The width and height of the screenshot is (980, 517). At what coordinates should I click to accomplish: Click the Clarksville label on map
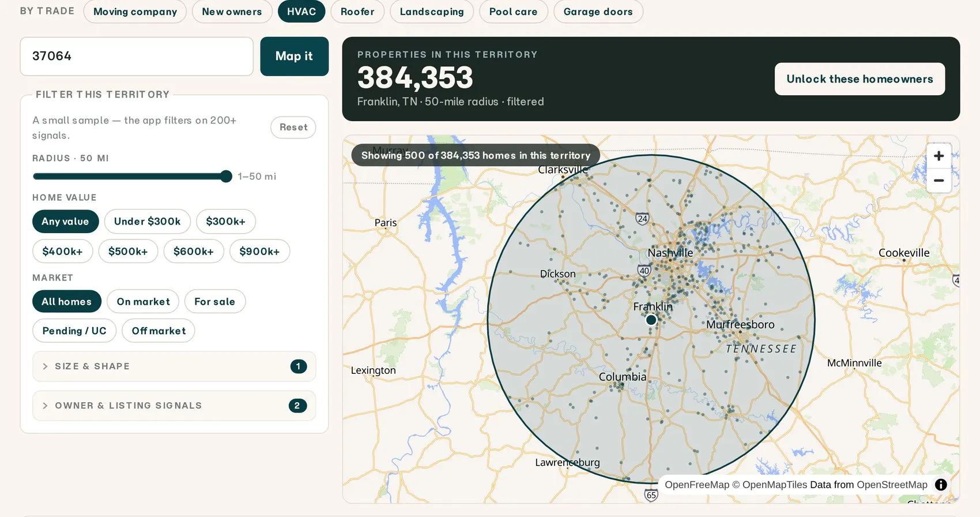(x=563, y=170)
